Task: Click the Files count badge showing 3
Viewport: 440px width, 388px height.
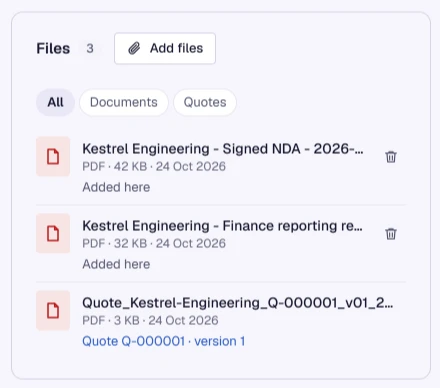Action: click(90, 48)
